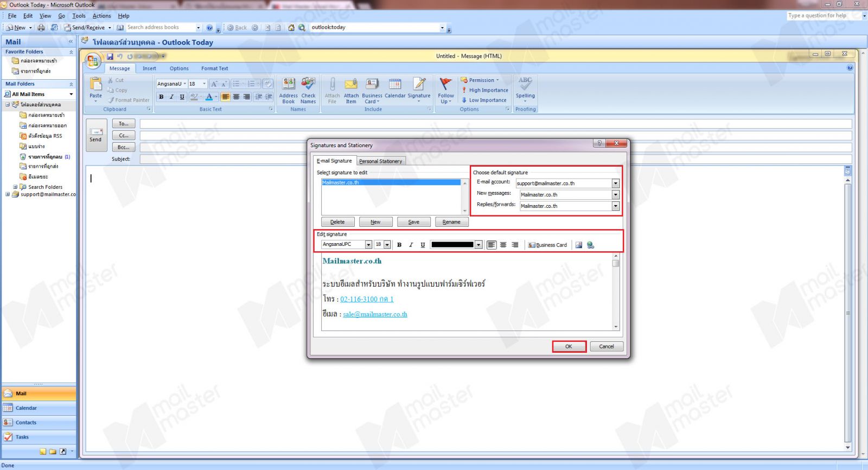Click Attach Item in the Include group
The height and width of the screenshot is (470, 868).
click(351, 90)
